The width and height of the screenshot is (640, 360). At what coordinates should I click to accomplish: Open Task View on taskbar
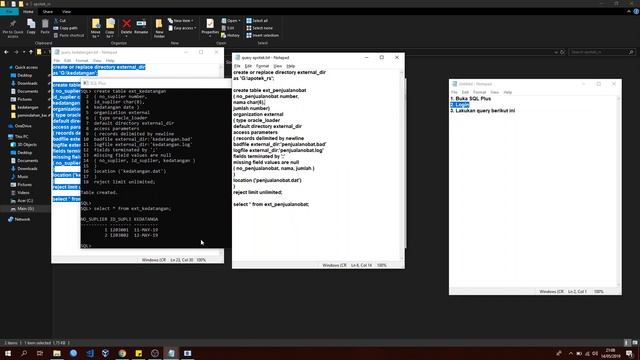40,353
